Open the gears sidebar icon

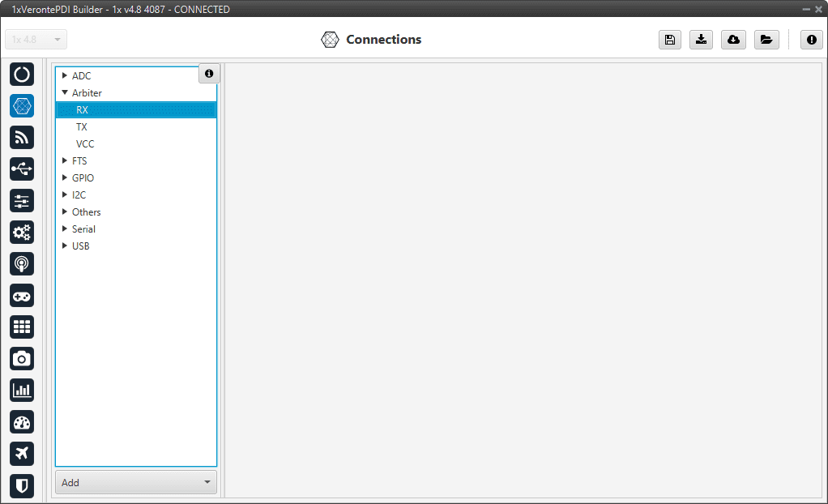coord(22,233)
